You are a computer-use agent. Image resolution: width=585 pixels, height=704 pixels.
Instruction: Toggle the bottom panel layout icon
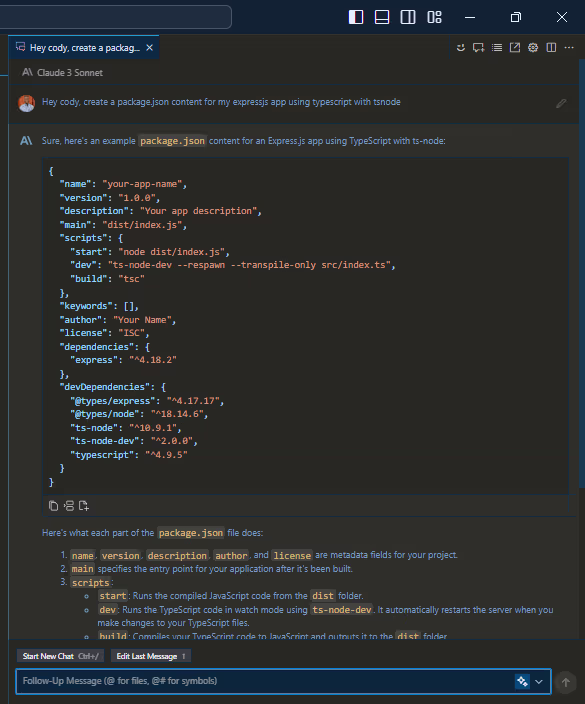pyautogui.click(x=382, y=17)
